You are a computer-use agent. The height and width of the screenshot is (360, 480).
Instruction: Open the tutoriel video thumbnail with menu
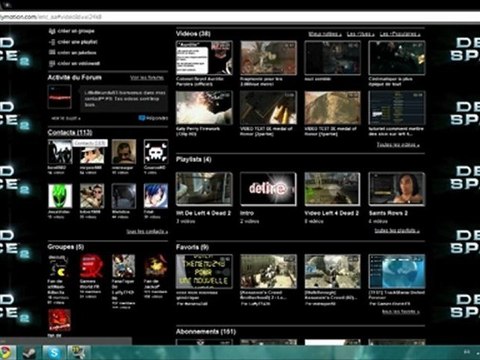397,108
